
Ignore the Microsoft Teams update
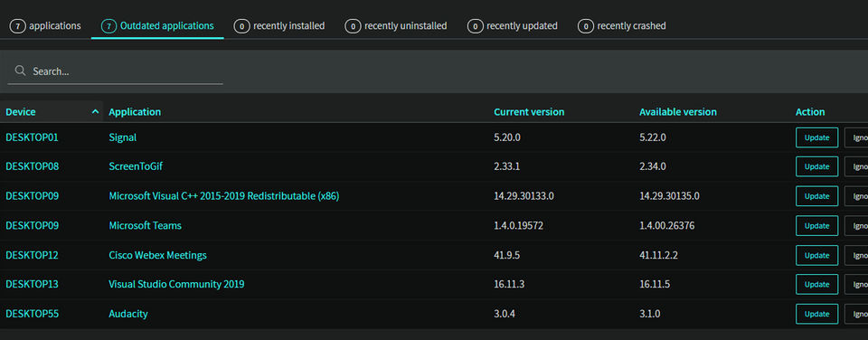tap(856, 225)
